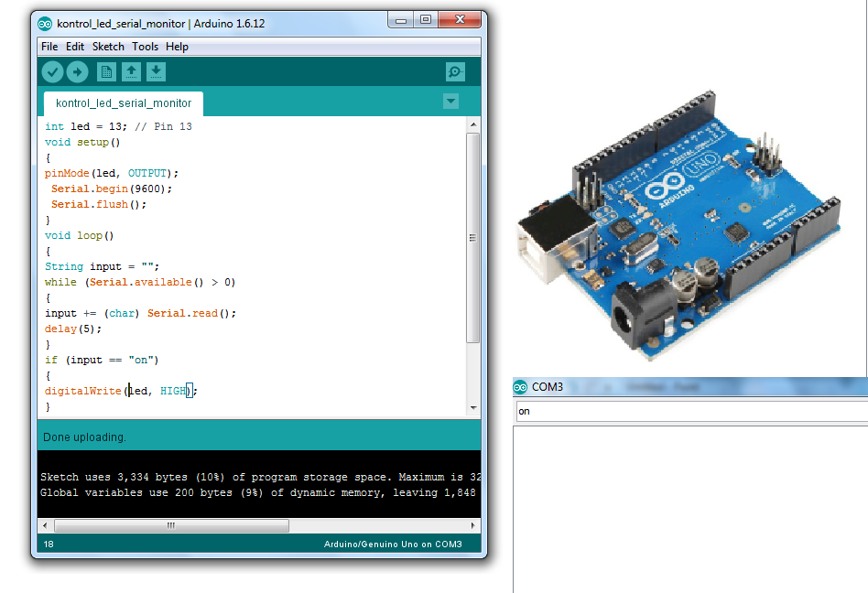Open the Edit menu
The image size is (868, 593).
(75, 47)
